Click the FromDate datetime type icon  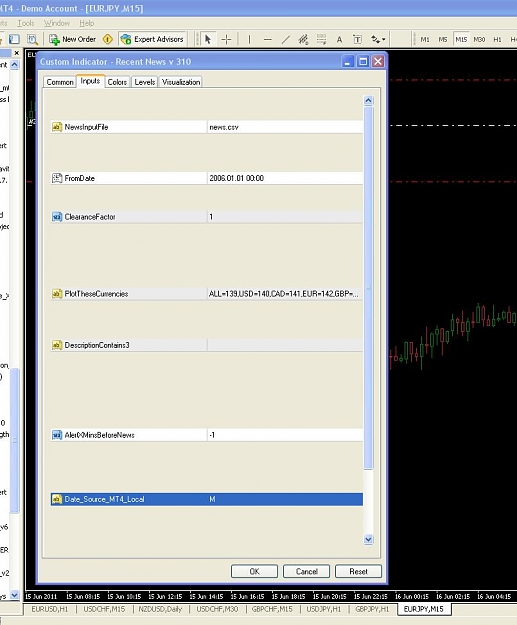point(57,178)
